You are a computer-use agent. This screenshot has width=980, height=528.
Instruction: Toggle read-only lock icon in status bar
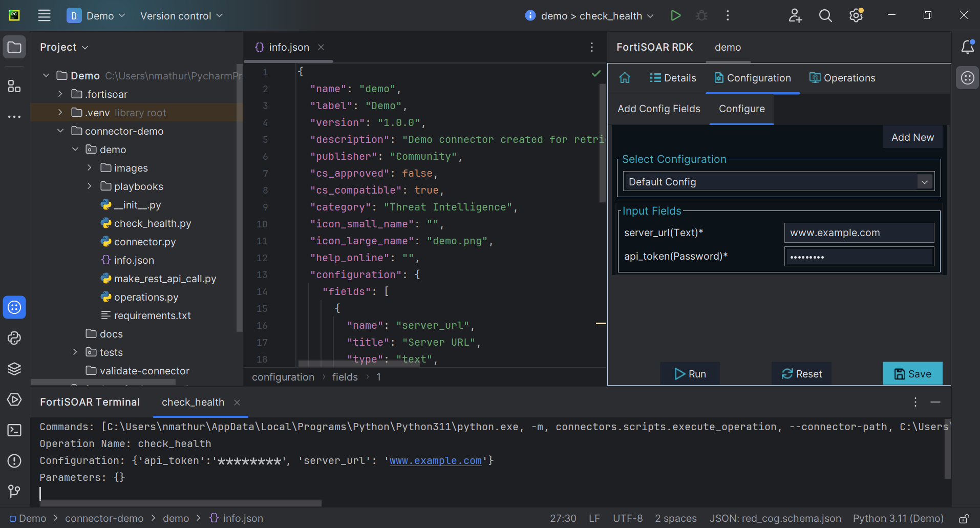point(964,519)
